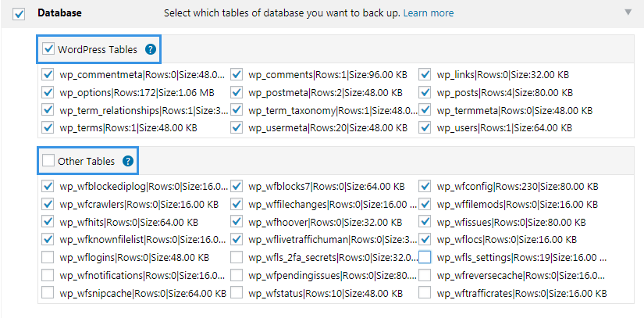Screen dimensions: 644x318
Task: Open help icon beside WordPress Tables
Action: [151, 50]
